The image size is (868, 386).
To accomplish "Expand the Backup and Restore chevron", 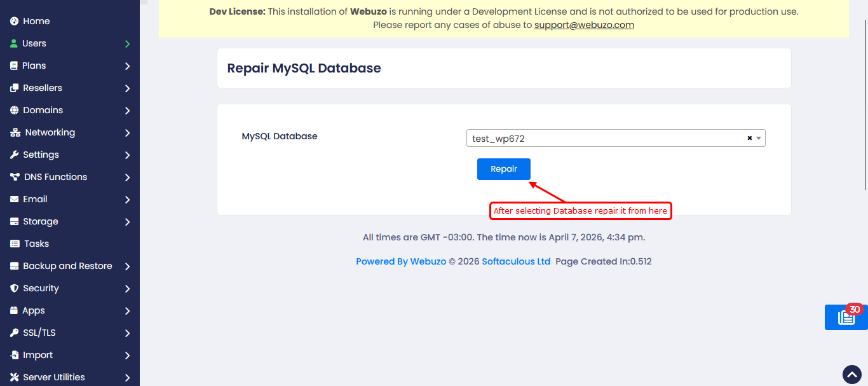I will pyautogui.click(x=127, y=266).
